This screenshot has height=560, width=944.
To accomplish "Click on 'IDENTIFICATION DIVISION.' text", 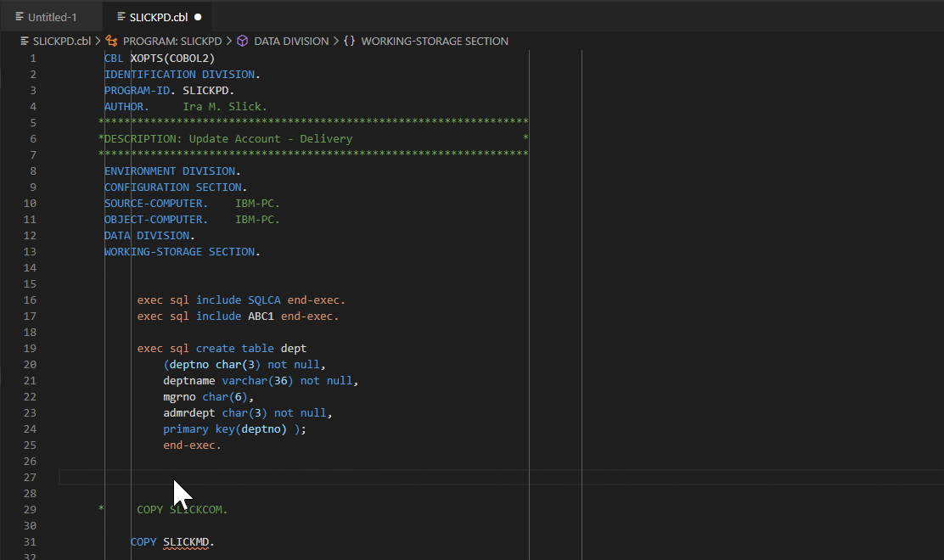I will 183,75.
